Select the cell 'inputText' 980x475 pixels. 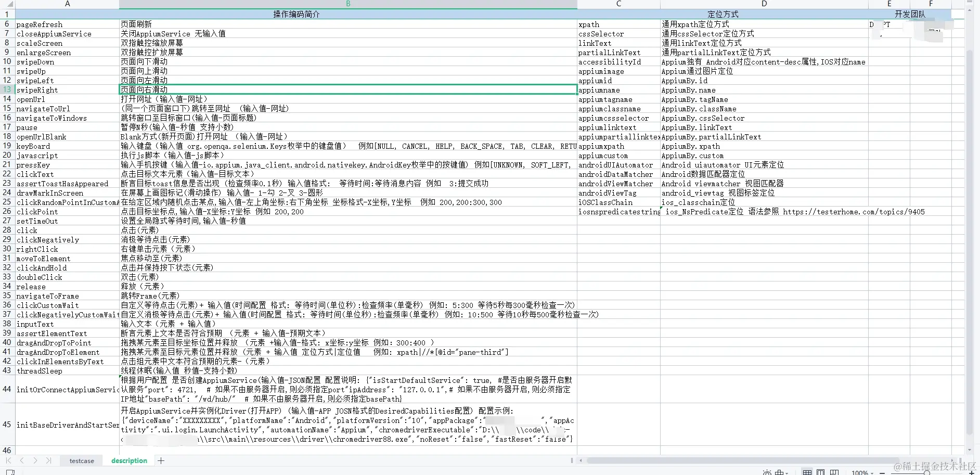point(67,324)
